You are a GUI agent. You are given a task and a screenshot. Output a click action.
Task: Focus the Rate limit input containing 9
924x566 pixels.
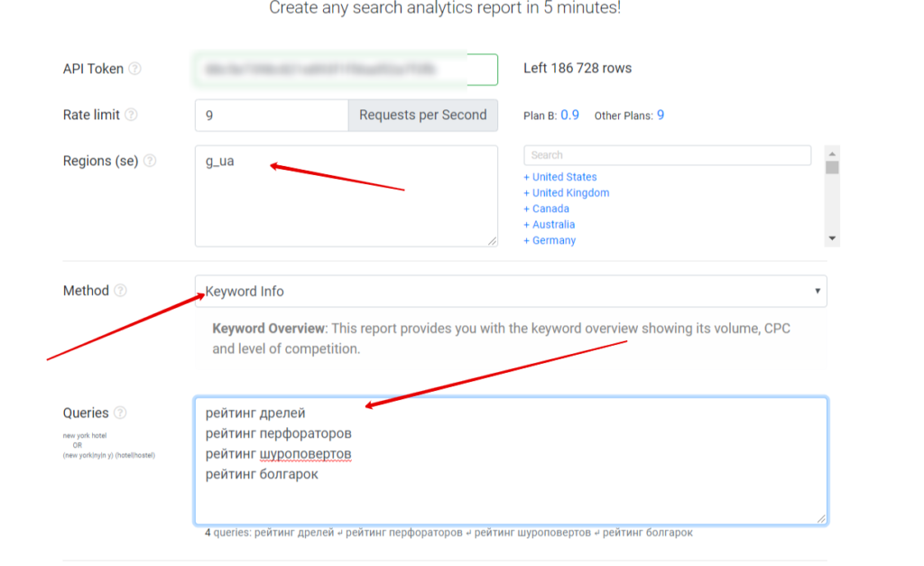(x=272, y=115)
